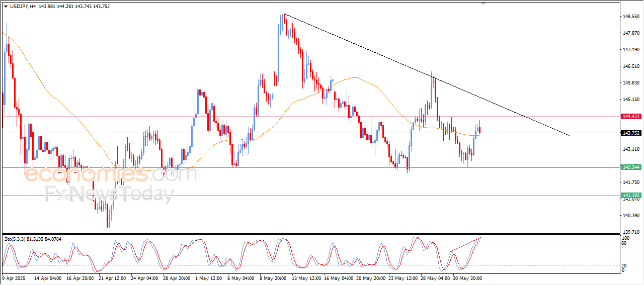Click the small arrow before USDJPY,H4
Image resolution: width=644 pixels, height=285 pixels.
[x=6, y=7]
